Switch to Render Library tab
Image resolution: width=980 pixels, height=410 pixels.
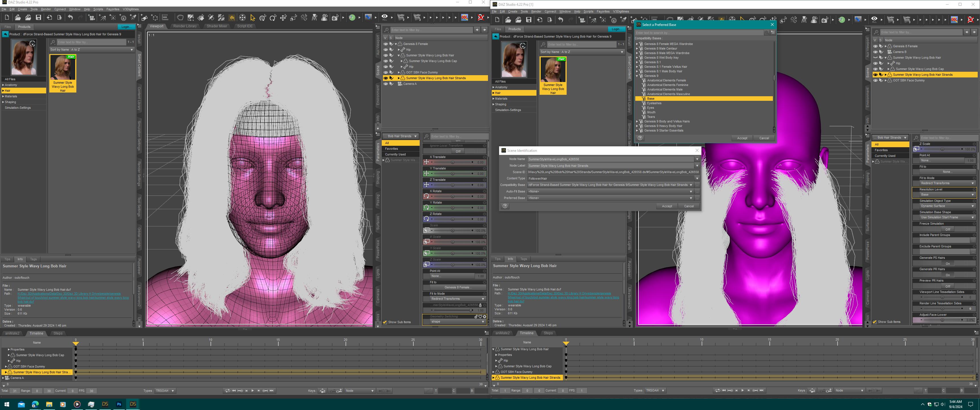(185, 26)
